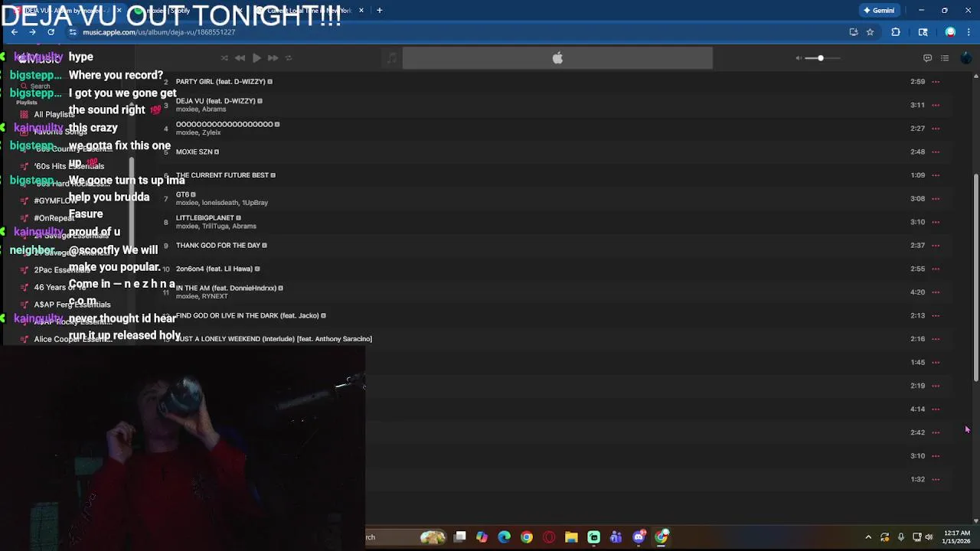The width and height of the screenshot is (980, 551).
Task: Open more options for THE CURRENT FUTURE BEST
Action: click(936, 175)
